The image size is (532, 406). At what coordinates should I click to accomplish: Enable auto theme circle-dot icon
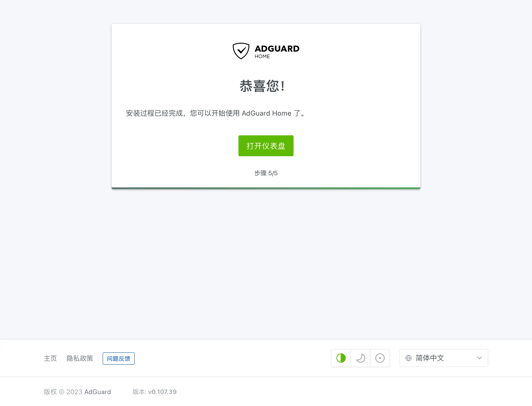pos(380,358)
